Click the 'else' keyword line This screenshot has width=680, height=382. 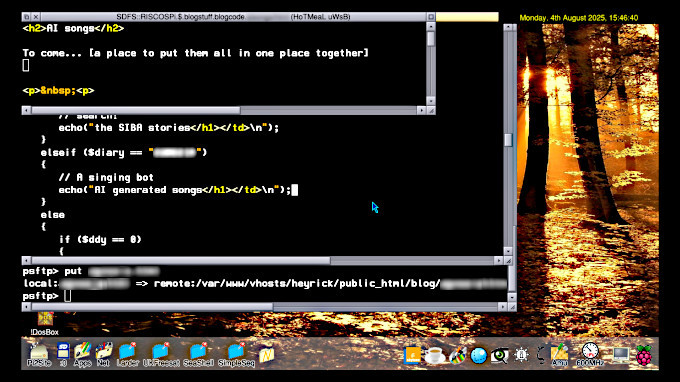tap(53, 215)
